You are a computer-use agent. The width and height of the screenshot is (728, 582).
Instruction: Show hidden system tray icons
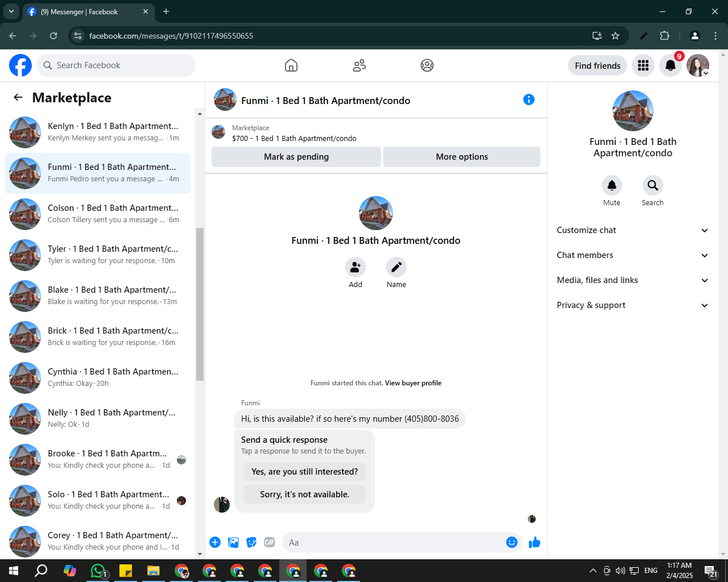click(593, 571)
